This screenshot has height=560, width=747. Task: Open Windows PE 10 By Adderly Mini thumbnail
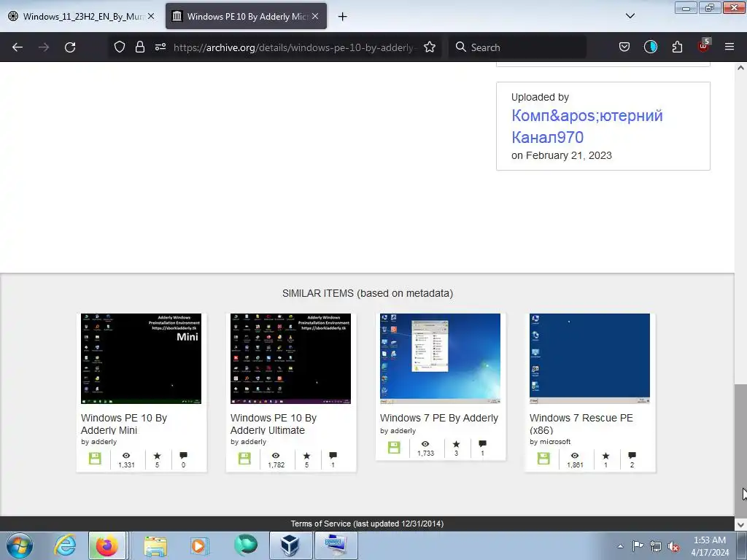pyautogui.click(x=141, y=359)
